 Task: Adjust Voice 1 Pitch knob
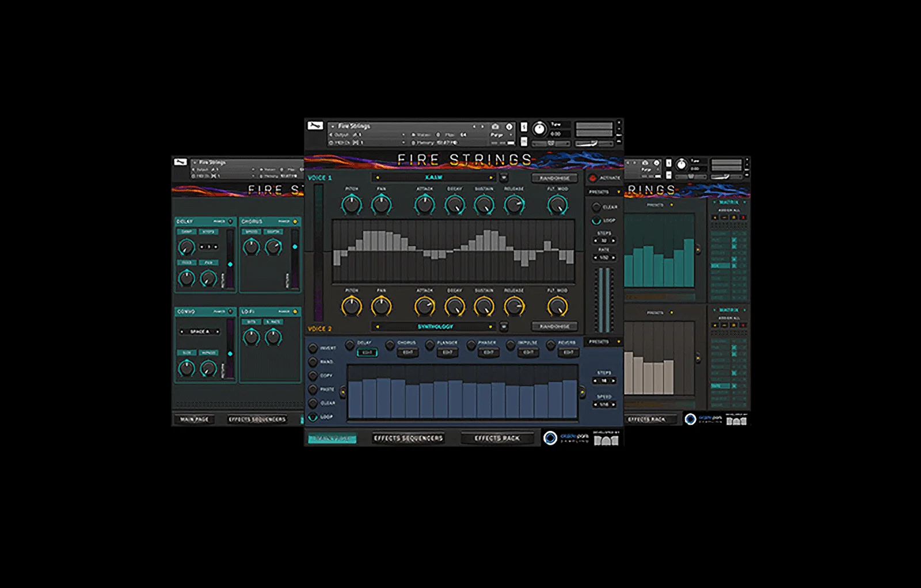pos(351,204)
